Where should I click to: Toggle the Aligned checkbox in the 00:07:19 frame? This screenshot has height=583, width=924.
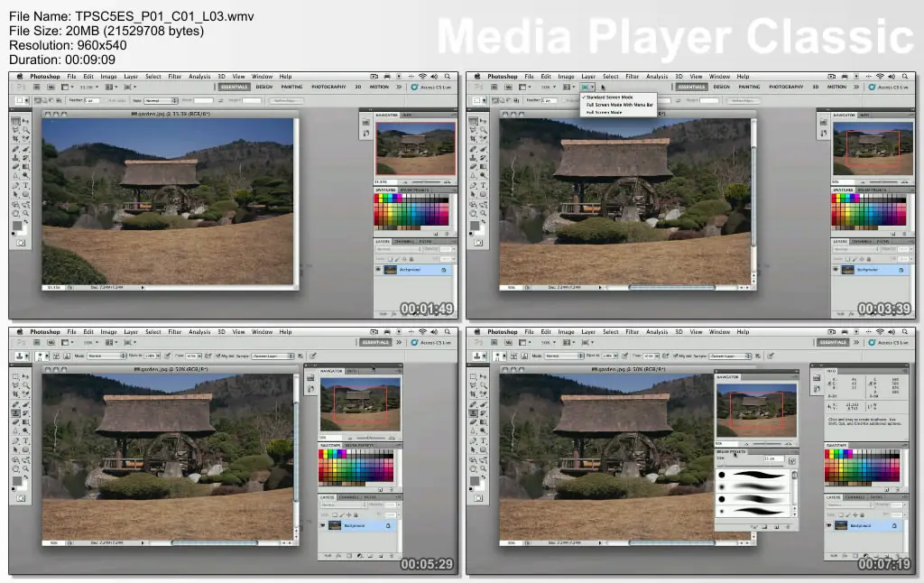(x=675, y=356)
